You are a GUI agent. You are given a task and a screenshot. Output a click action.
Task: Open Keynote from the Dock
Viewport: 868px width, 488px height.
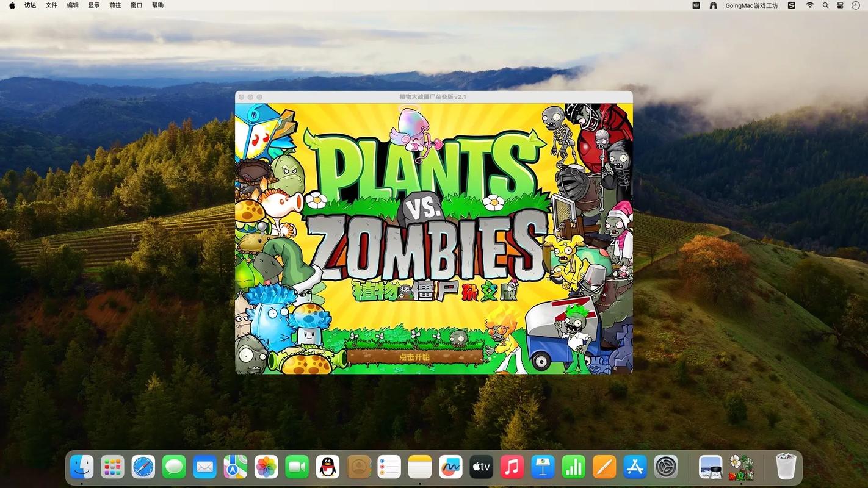543,467
